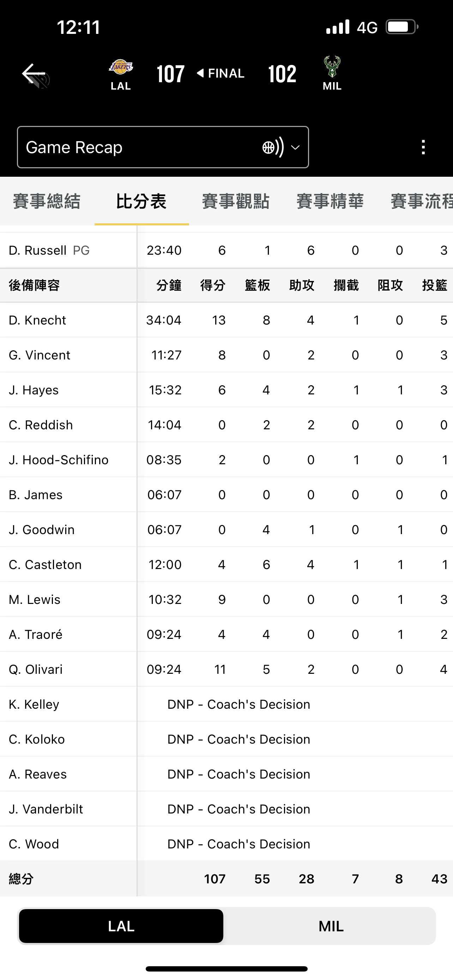Open the Bucks team logo
Image resolution: width=453 pixels, height=980 pixels.
tap(332, 67)
